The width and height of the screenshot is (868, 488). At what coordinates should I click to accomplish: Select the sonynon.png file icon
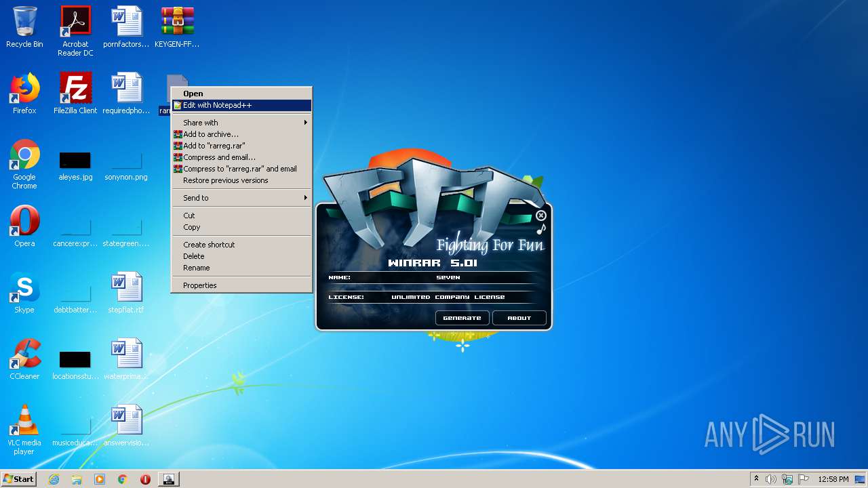tap(126, 167)
